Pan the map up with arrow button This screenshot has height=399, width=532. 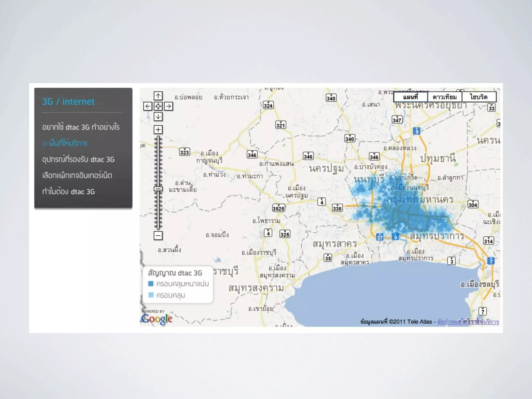pyautogui.click(x=158, y=96)
